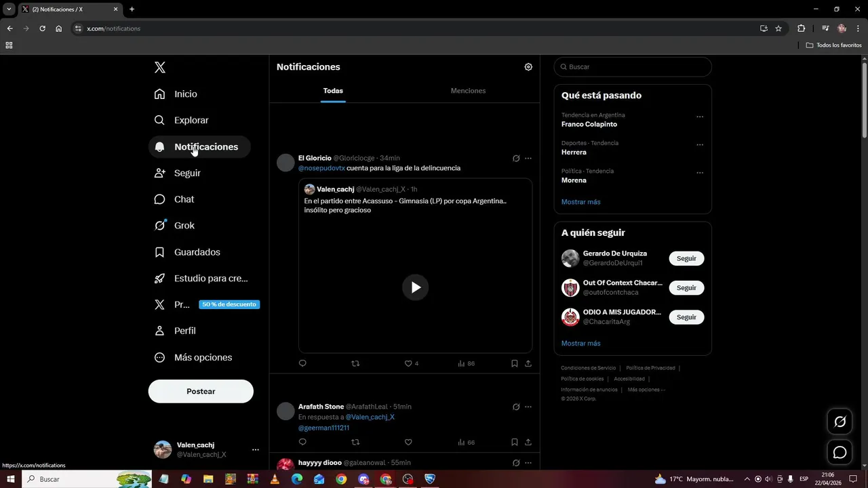Screen dimensions: 868x488
Task: Bookmark this page with star icon
Action: (778, 28)
